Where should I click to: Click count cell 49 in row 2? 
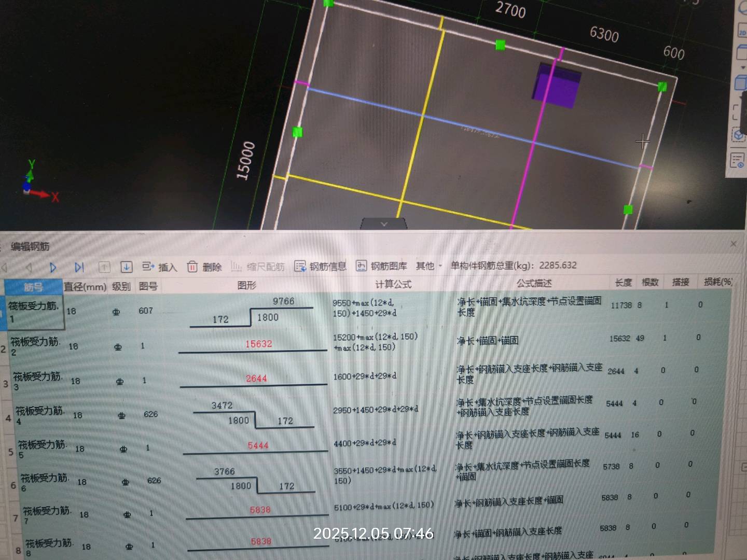(x=640, y=338)
